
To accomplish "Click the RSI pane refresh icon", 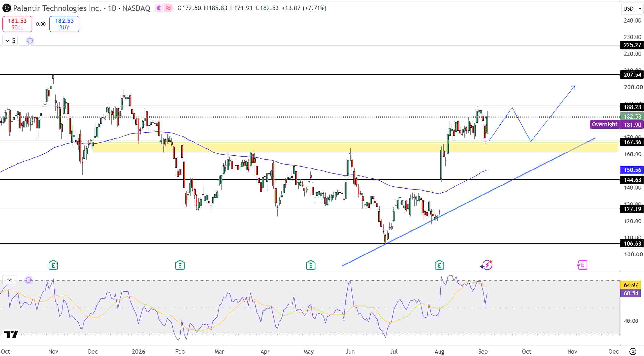I will pos(28,280).
